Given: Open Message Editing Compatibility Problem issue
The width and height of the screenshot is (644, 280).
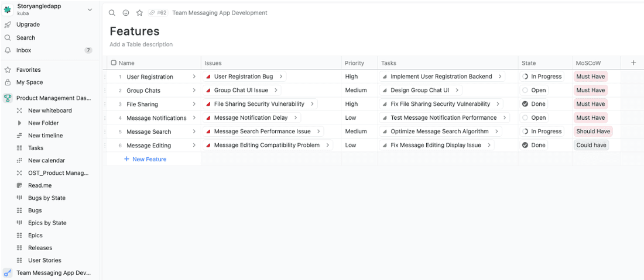Looking at the screenshot, I should [267, 145].
